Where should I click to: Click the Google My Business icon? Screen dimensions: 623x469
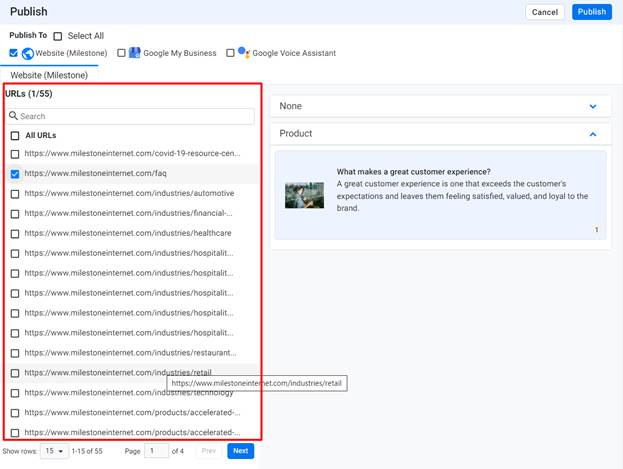click(135, 53)
